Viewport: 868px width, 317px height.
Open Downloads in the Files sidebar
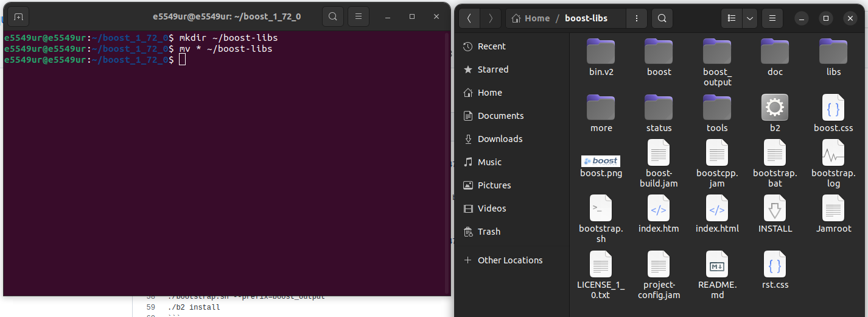[512, 139]
